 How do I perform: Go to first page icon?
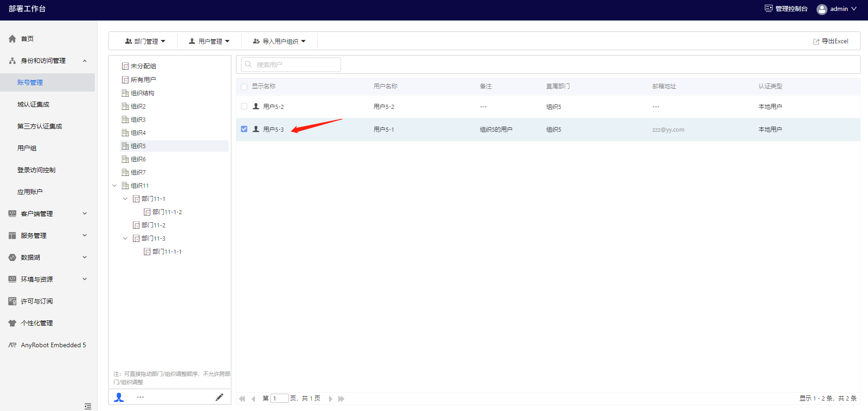tap(242, 399)
